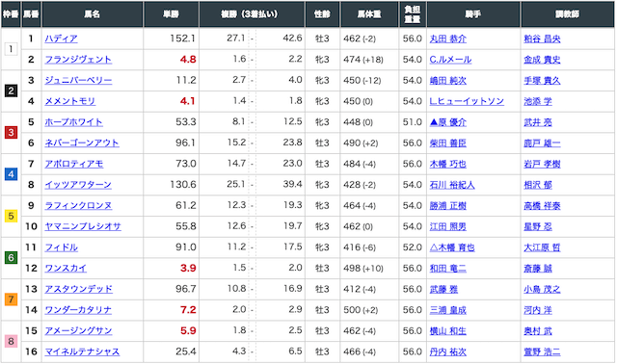Click the 単勝 column header
The width and height of the screenshot is (617, 364).
click(172, 14)
